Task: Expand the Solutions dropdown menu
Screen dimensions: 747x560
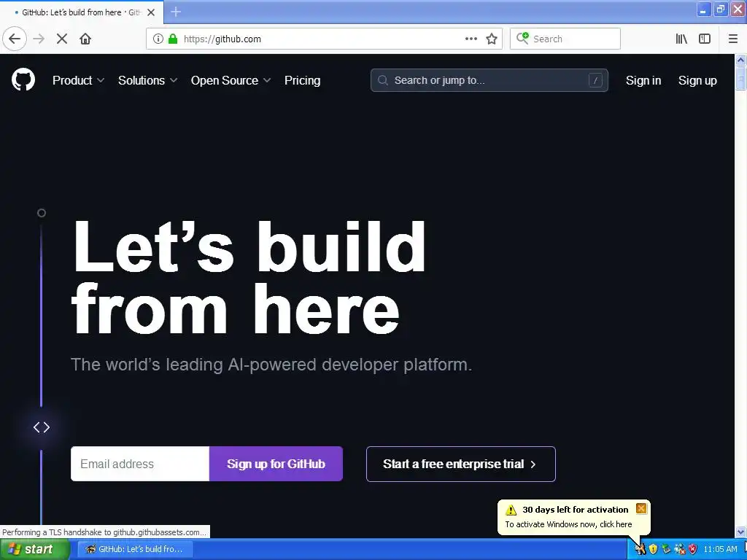Action: (147, 80)
